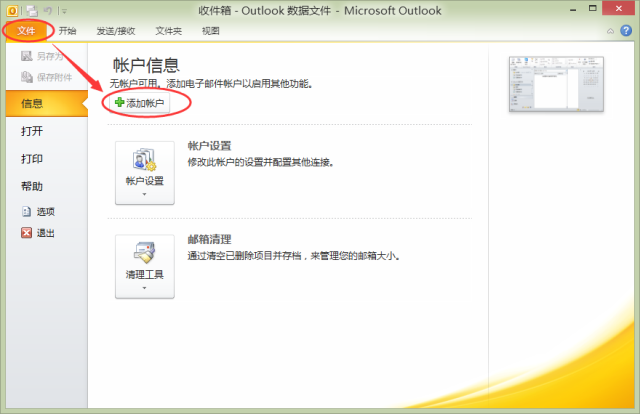Screen dimensions: 640x414
Task: Click the Outlook help question mark icon
Action: click(x=626, y=31)
